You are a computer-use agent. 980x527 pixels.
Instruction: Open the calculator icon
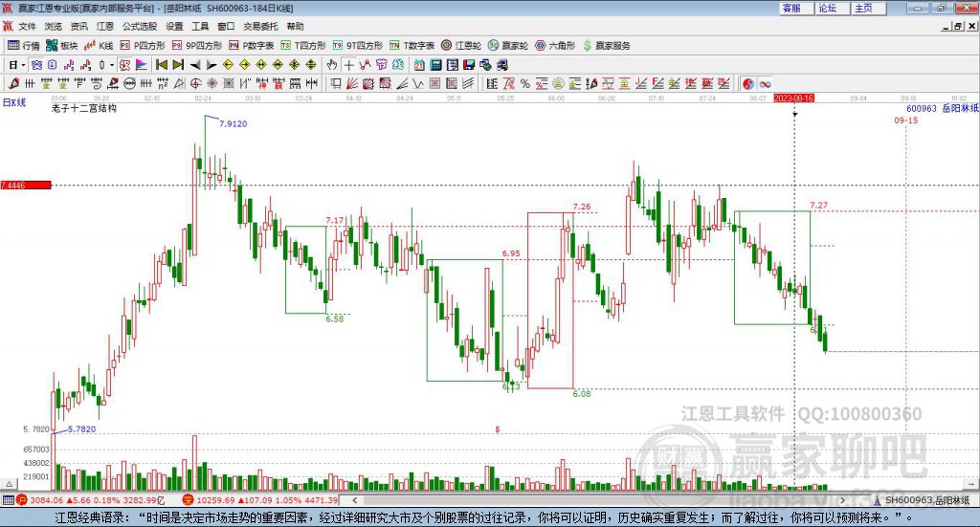(x=435, y=65)
